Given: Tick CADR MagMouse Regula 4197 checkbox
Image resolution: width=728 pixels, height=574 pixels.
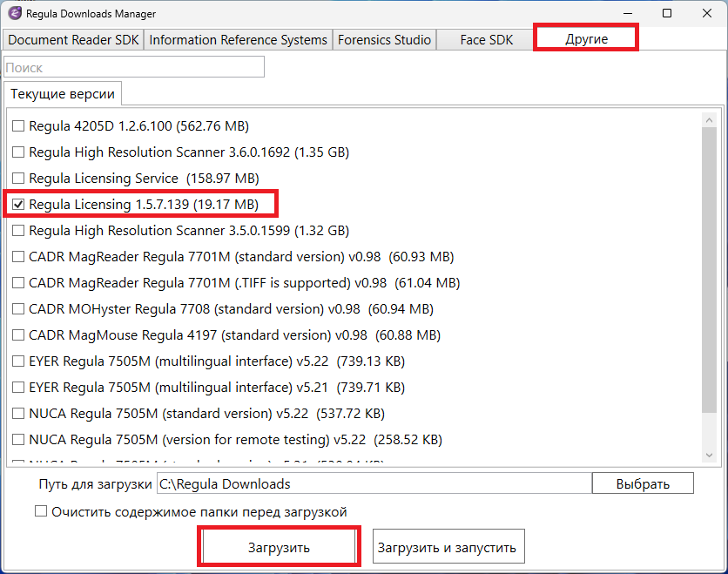Looking at the screenshot, I should tap(18, 334).
